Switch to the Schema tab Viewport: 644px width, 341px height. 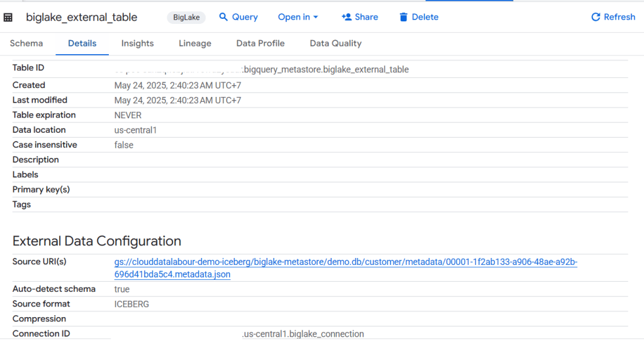(x=26, y=43)
